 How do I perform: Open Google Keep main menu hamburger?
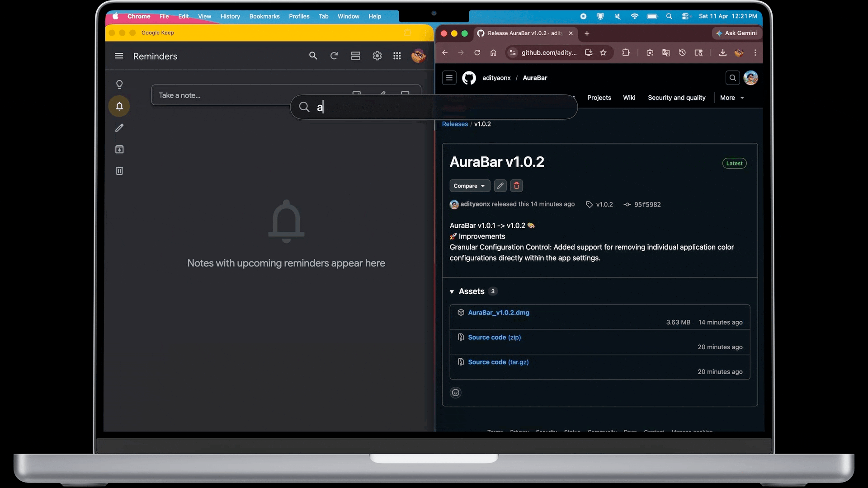[119, 56]
